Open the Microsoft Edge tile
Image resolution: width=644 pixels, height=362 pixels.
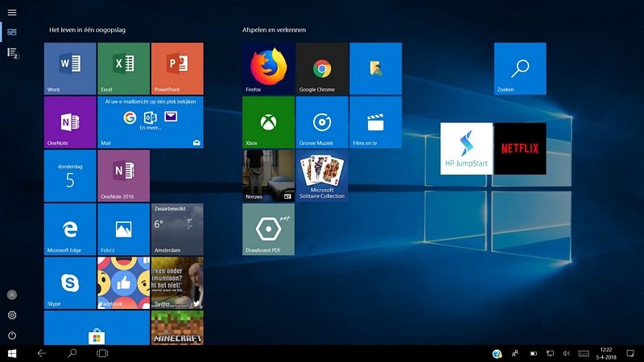[70, 229]
